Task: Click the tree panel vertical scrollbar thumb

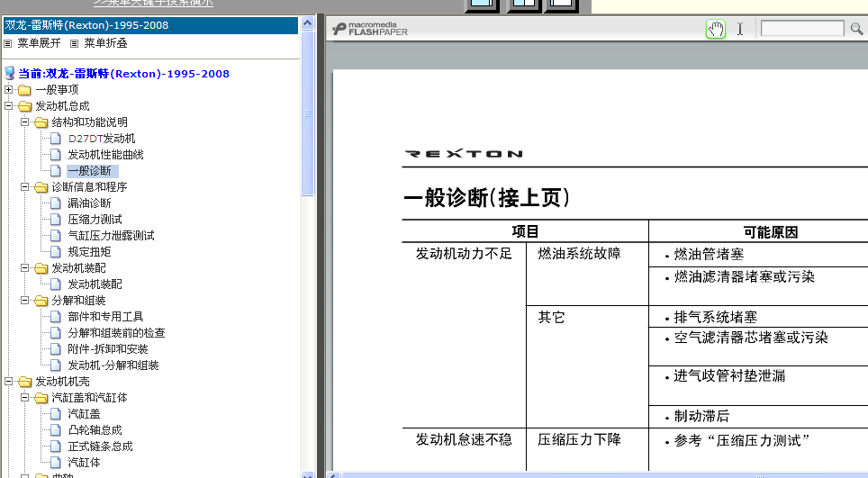Action: pos(307,113)
